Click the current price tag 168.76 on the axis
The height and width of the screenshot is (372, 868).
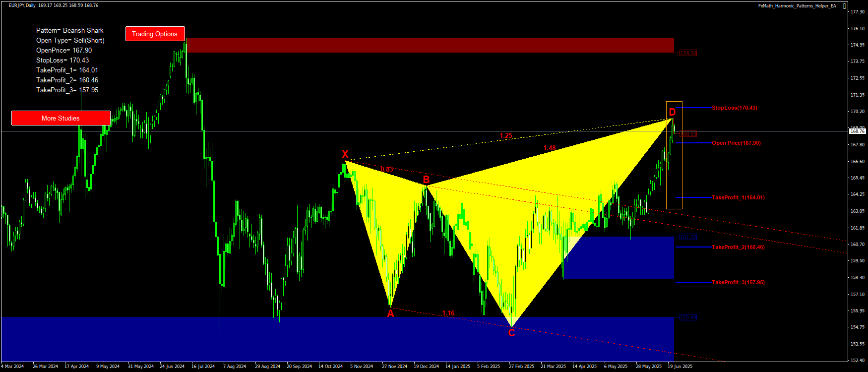(857, 131)
